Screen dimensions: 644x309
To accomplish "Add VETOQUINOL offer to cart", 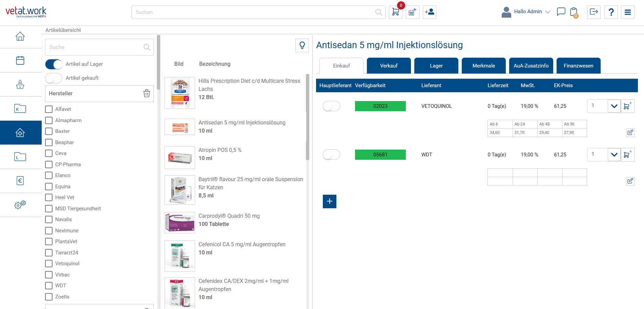I will 627,106.
